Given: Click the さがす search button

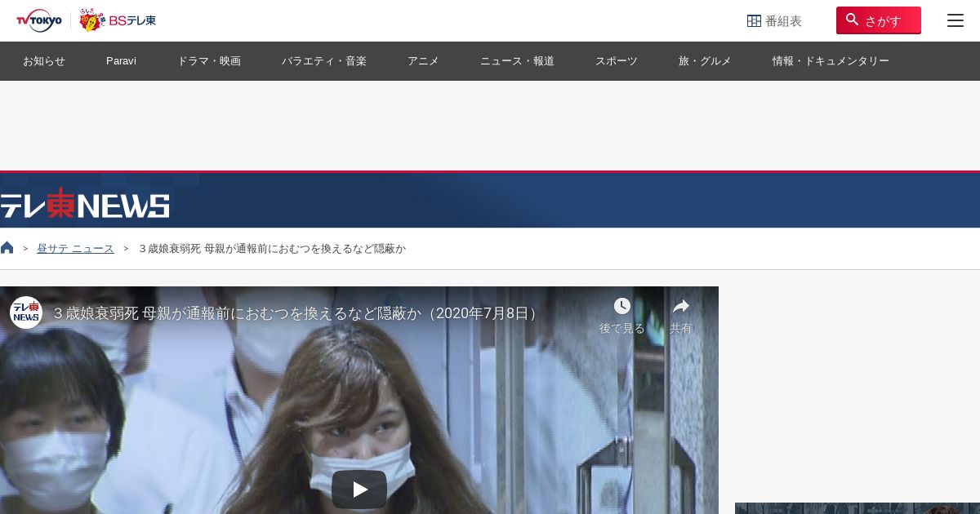Looking at the screenshot, I should point(878,20).
